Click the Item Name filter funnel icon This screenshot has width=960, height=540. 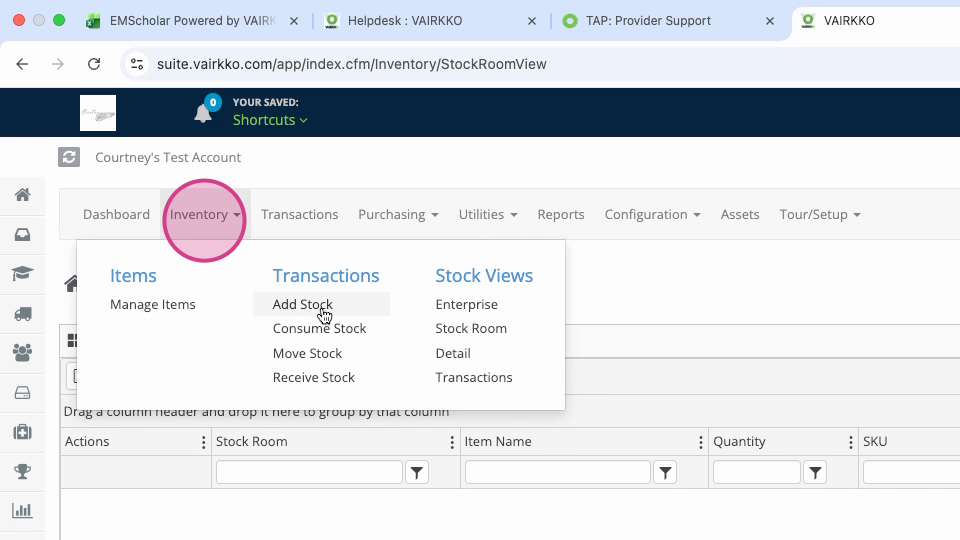(x=666, y=472)
